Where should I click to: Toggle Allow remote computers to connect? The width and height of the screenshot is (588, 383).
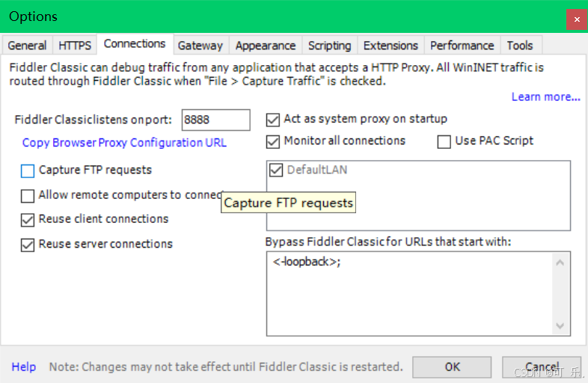pos(28,196)
